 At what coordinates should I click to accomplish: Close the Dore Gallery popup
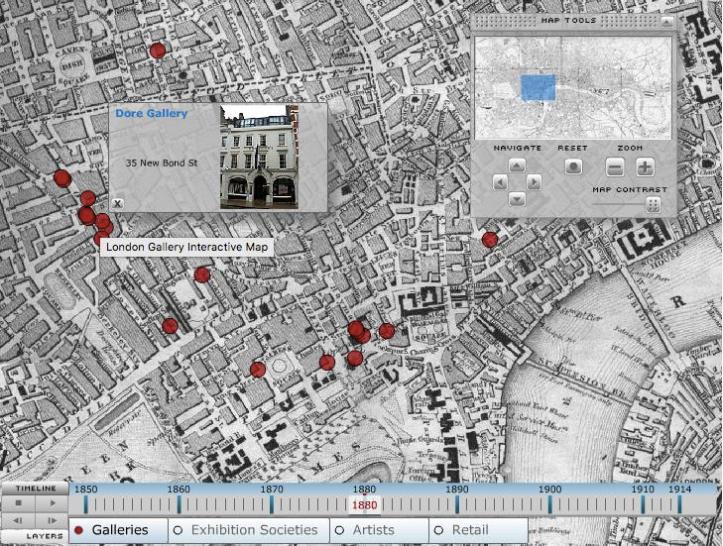click(x=117, y=203)
